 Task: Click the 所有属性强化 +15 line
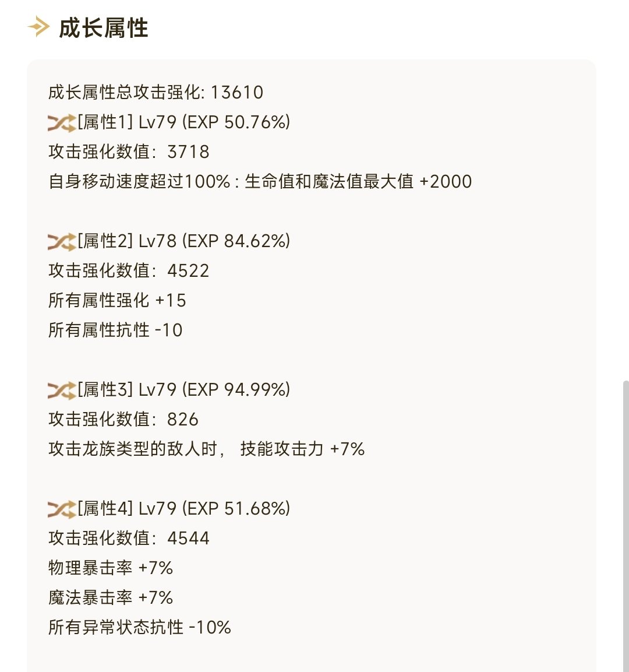tap(117, 300)
